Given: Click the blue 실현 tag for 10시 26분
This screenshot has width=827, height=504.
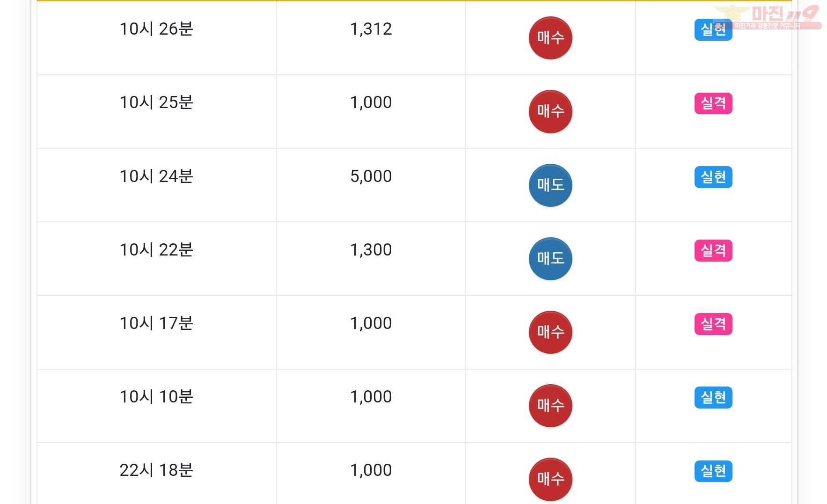Looking at the screenshot, I should tap(713, 30).
